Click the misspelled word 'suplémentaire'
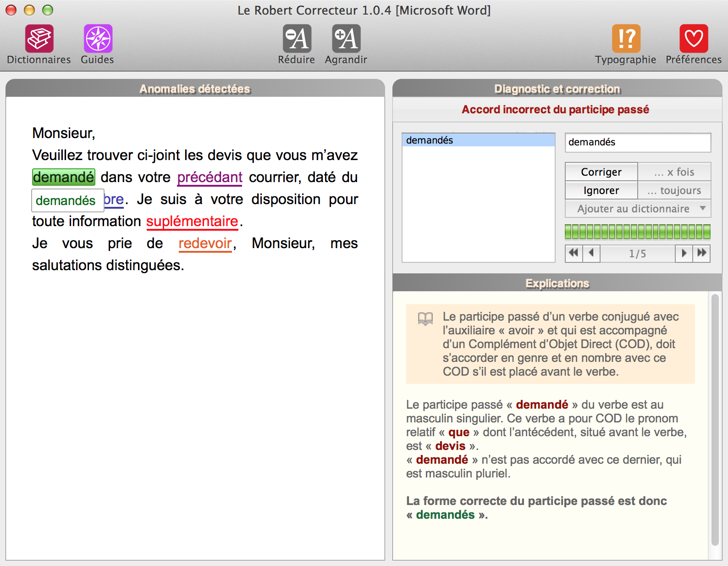Viewport: 728px width, 566px height. 193,222
